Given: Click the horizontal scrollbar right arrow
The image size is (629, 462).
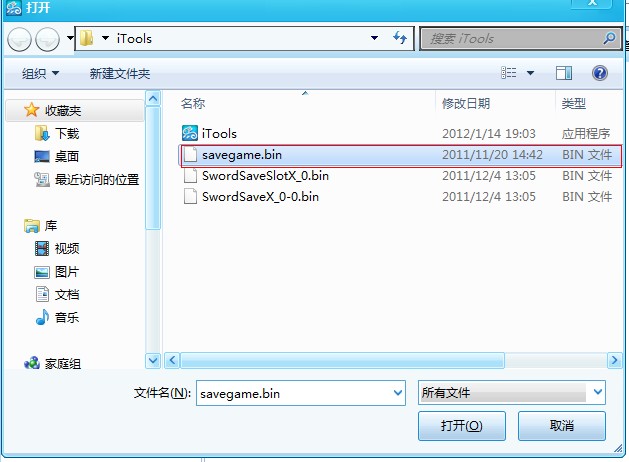Looking at the screenshot, I should pos(614,360).
